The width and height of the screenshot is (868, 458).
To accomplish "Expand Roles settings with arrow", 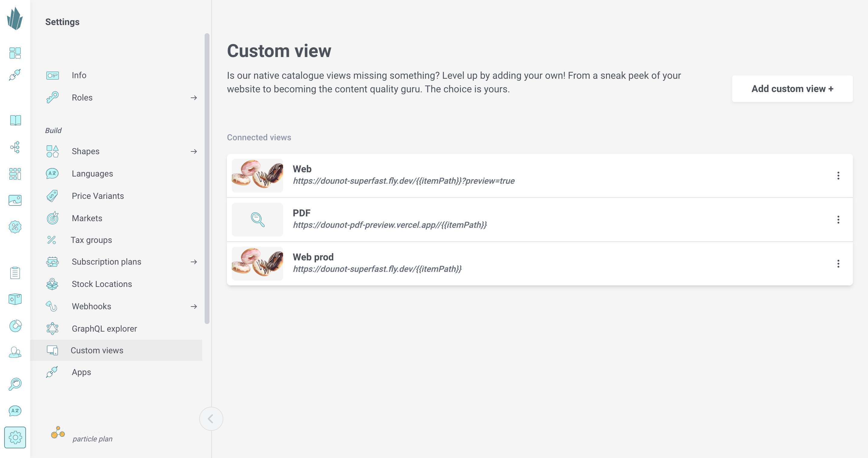I will click(x=193, y=97).
